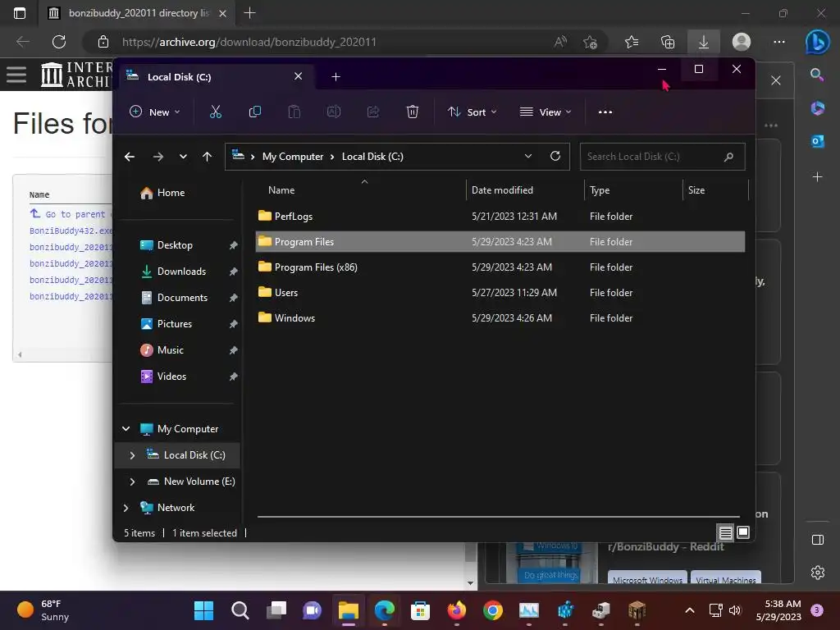Screen dimensions: 840x630
Task: Go up one folder level with up arrow
Action: point(207,157)
